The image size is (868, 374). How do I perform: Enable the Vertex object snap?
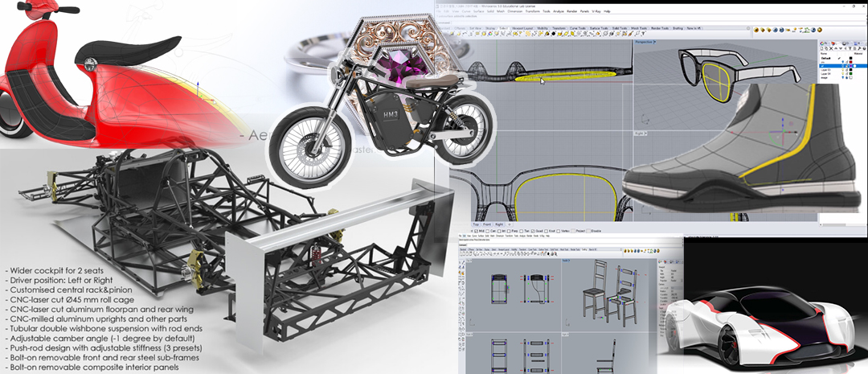click(559, 231)
